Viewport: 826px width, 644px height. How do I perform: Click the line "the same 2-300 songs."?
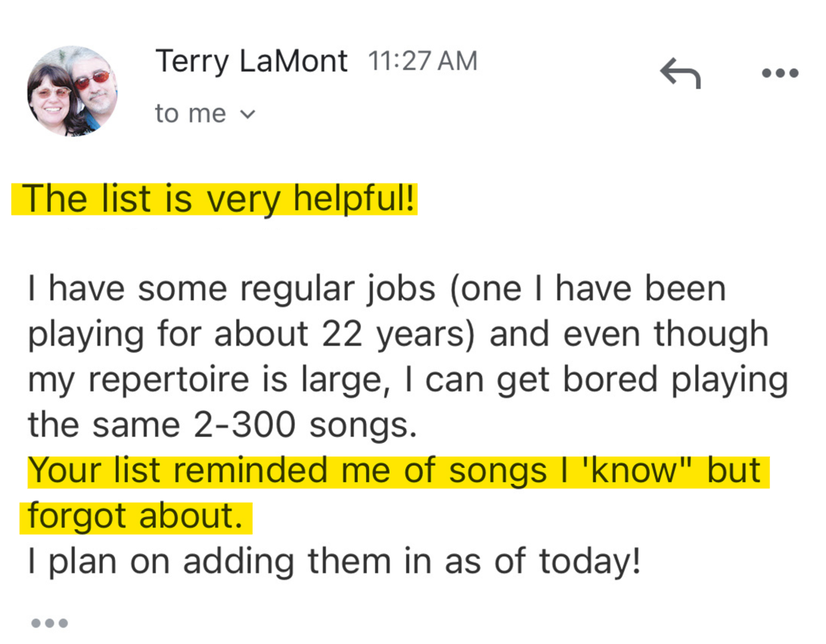coord(222,426)
